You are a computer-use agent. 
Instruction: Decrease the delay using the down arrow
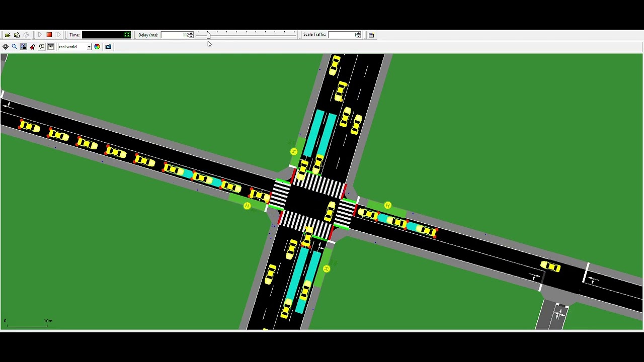point(191,37)
